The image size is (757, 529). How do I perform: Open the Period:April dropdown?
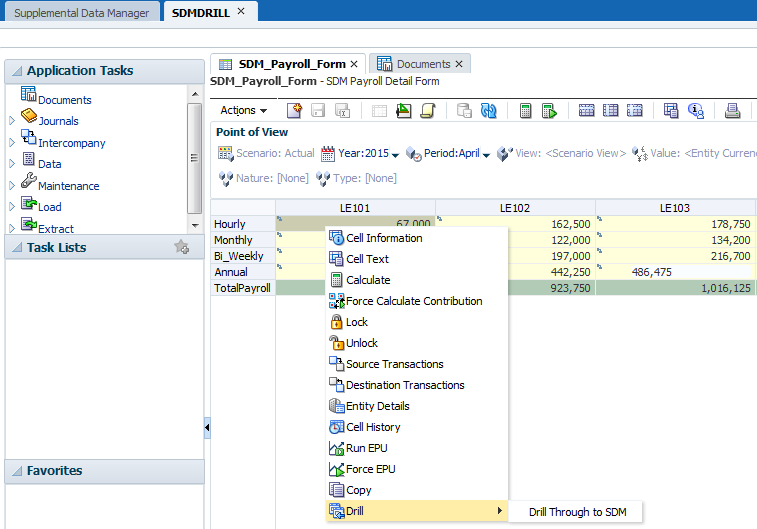coord(486,155)
